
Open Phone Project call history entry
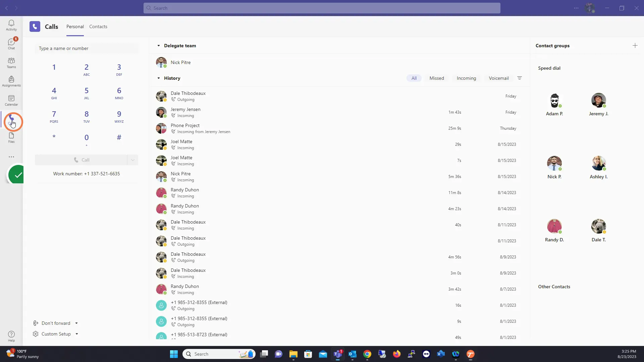[x=339, y=128]
